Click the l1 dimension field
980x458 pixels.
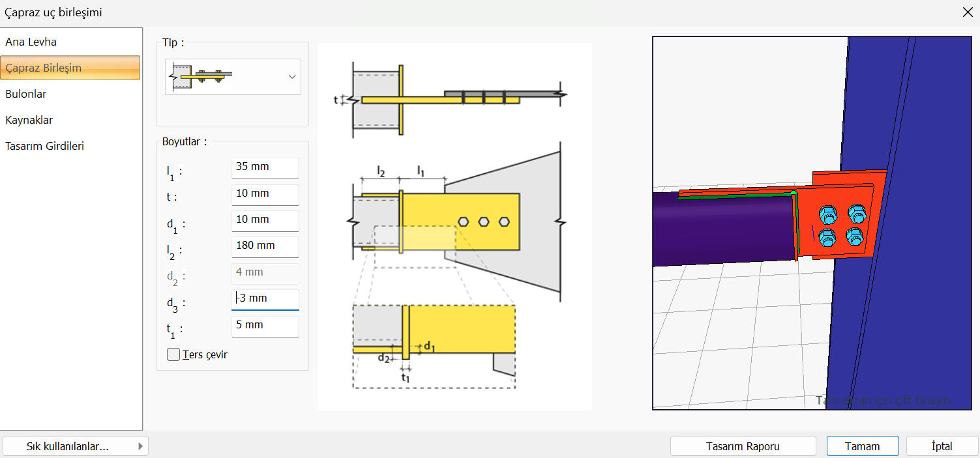click(265, 167)
